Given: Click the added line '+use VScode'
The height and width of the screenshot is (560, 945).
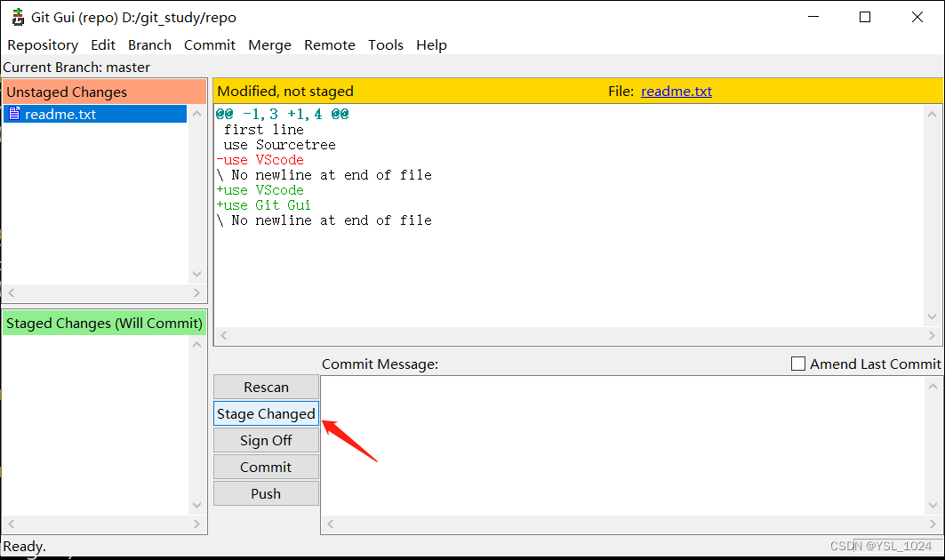Looking at the screenshot, I should click(x=260, y=190).
